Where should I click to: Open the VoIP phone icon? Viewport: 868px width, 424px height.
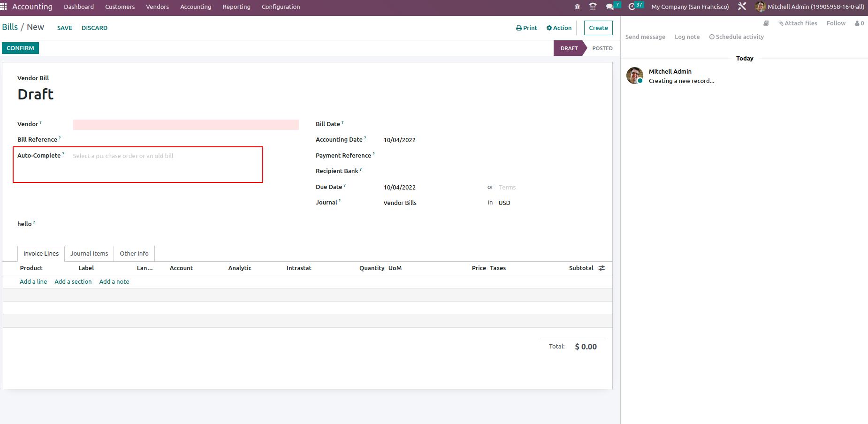pos(593,7)
